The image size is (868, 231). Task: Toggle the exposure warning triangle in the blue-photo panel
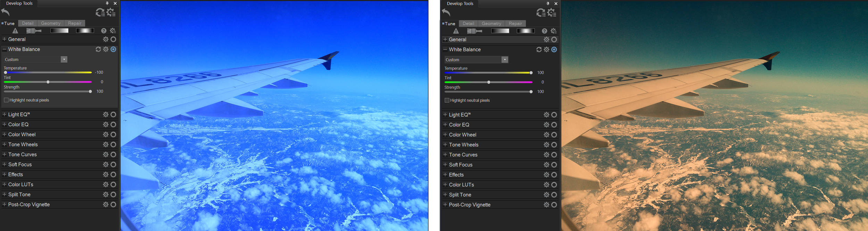[x=15, y=31]
